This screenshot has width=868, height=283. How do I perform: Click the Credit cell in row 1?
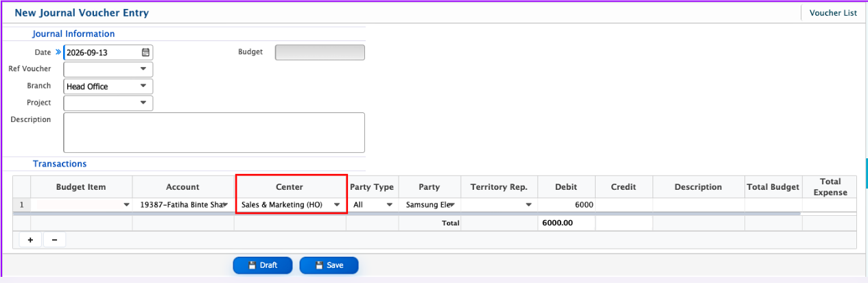click(624, 205)
